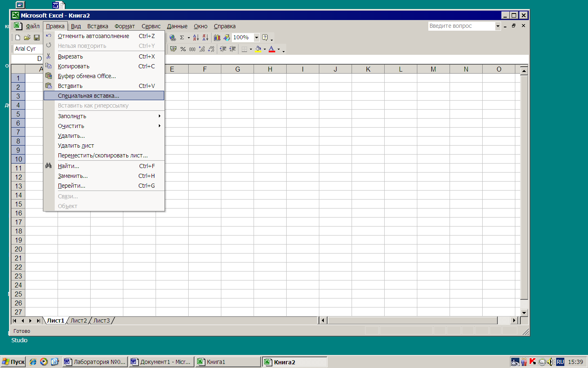The image size is (588, 368).
Task: Open the Fill Color dropdown arrow
Action: (x=265, y=49)
